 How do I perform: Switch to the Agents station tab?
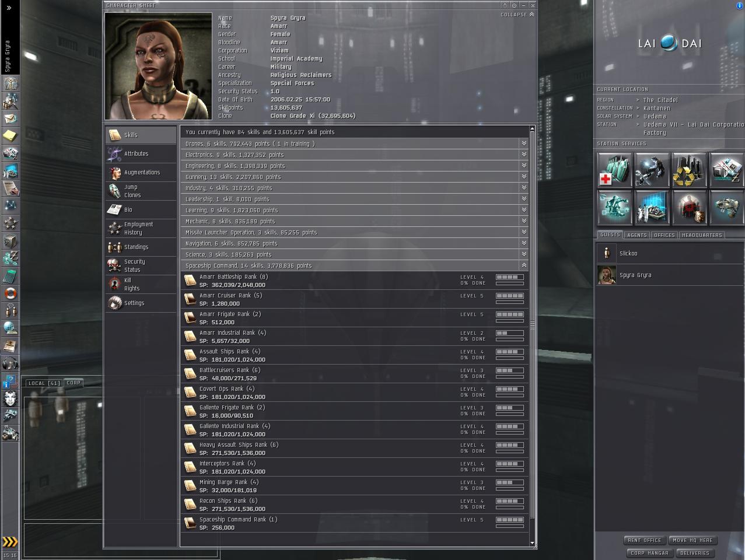pyautogui.click(x=636, y=235)
